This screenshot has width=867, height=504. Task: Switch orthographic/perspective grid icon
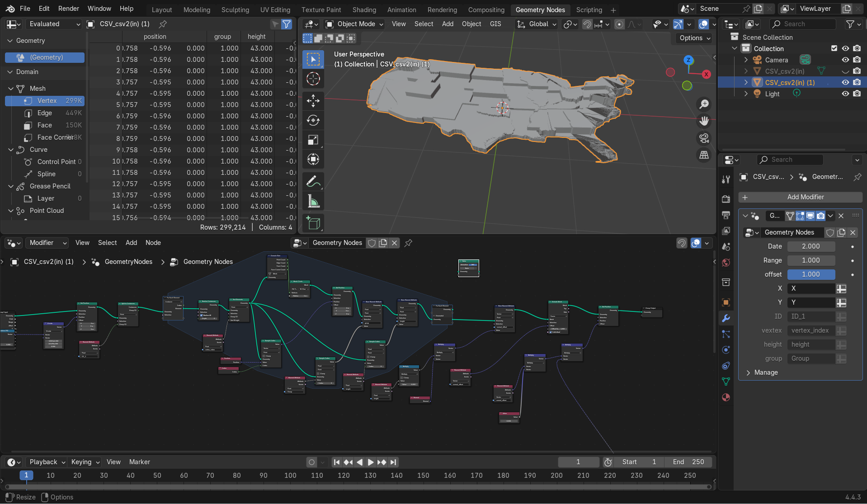pyautogui.click(x=704, y=155)
